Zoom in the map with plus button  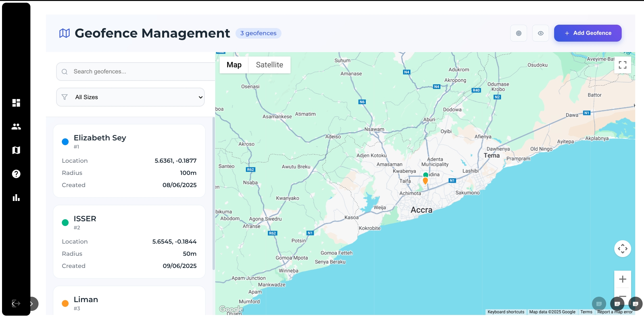point(622,279)
